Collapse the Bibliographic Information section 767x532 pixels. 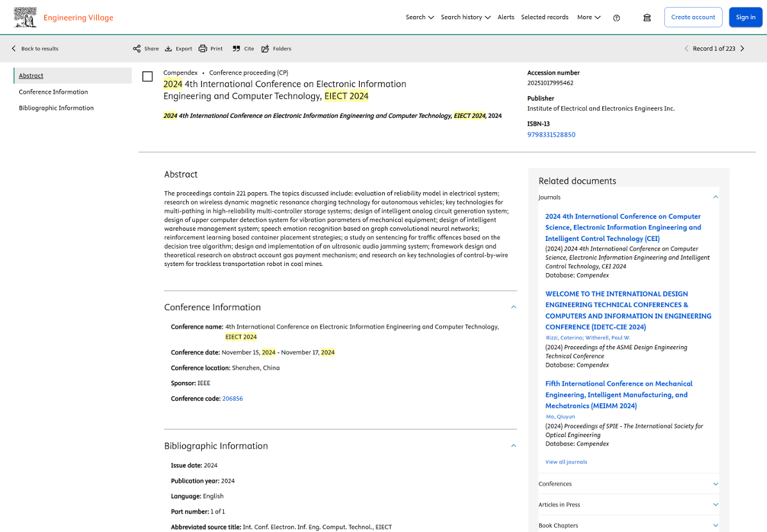pos(514,445)
